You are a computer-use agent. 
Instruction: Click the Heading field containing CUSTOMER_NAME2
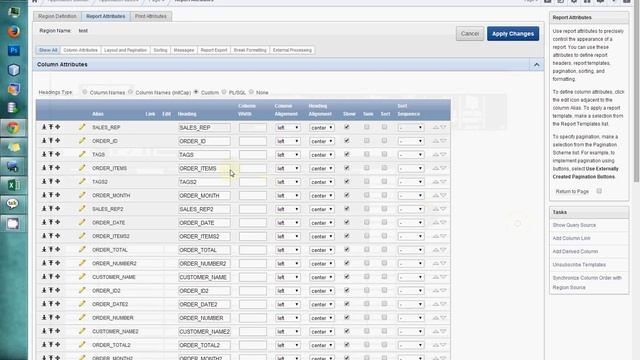pyautogui.click(x=204, y=331)
